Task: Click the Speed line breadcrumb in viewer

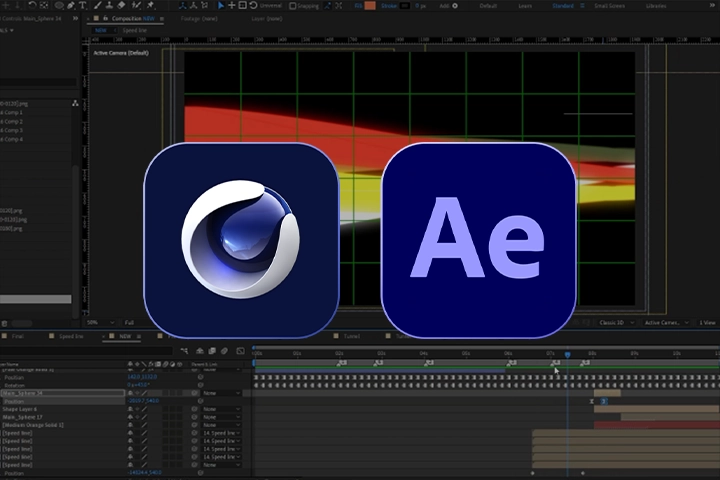Action: coord(135,30)
